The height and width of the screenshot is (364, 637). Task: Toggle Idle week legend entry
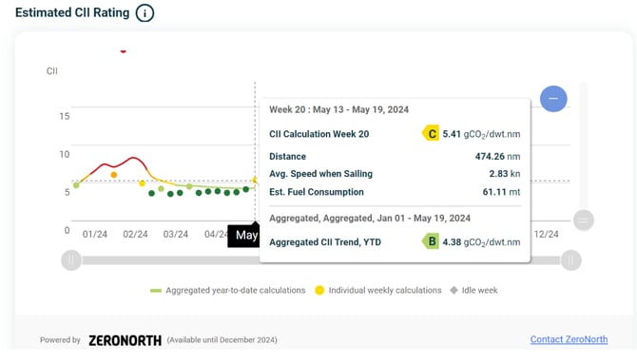(x=473, y=290)
